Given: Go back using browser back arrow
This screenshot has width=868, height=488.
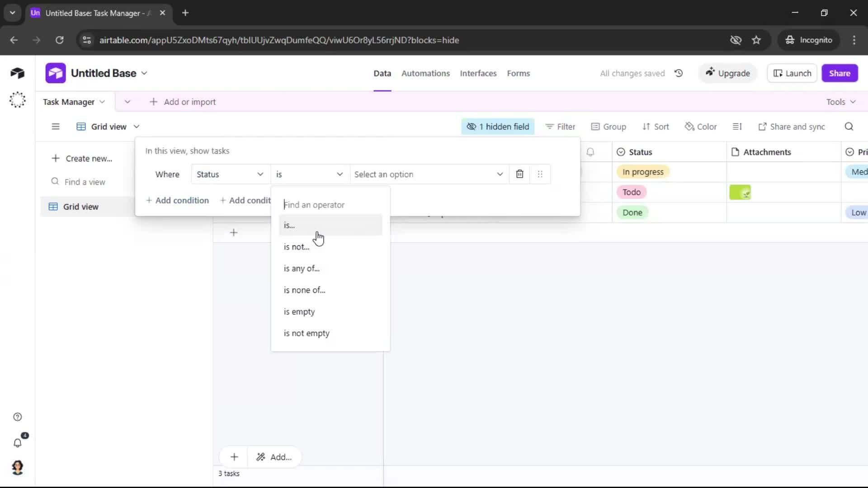Looking at the screenshot, I should [14, 40].
